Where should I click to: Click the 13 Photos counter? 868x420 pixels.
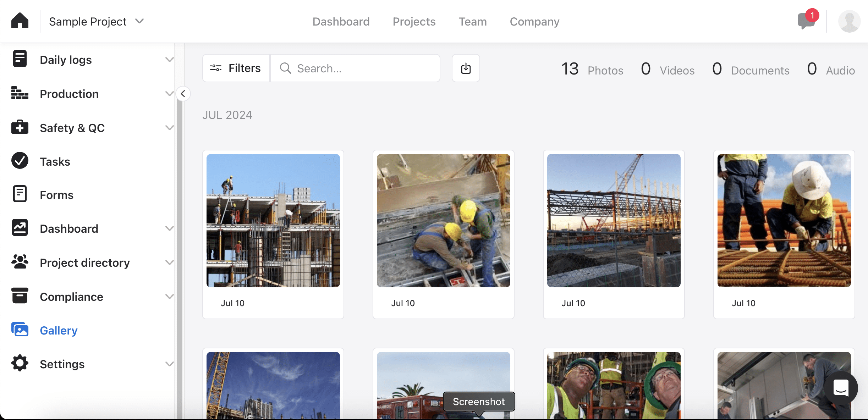(x=592, y=69)
